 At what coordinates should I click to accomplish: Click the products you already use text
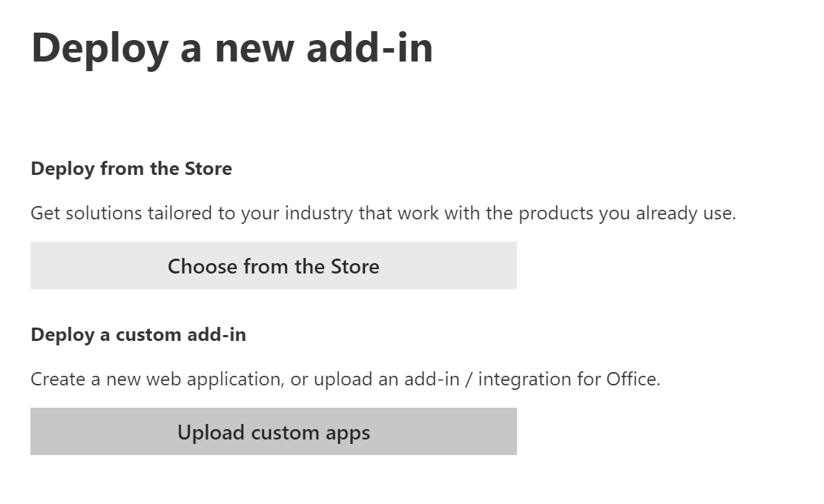click(x=626, y=213)
